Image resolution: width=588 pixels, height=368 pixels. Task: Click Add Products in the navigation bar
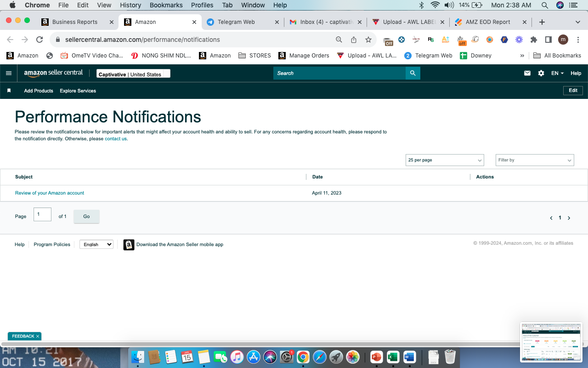39,91
